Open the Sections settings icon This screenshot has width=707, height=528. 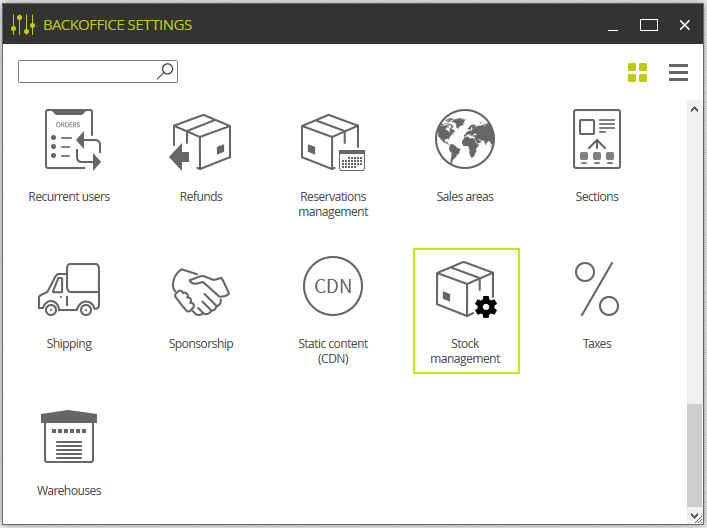pyautogui.click(x=597, y=139)
